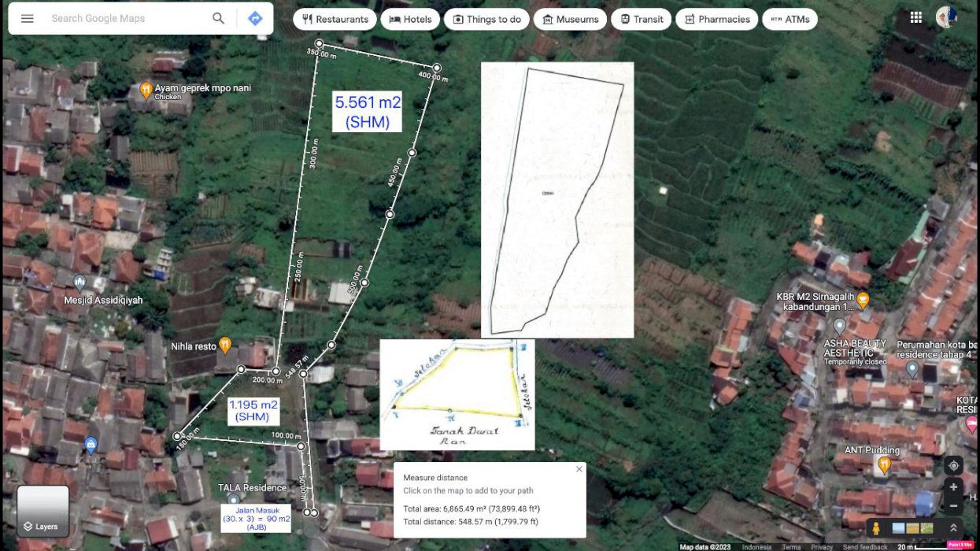Filter the map by Restaurants
The image size is (980, 551).
pos(335,20)
